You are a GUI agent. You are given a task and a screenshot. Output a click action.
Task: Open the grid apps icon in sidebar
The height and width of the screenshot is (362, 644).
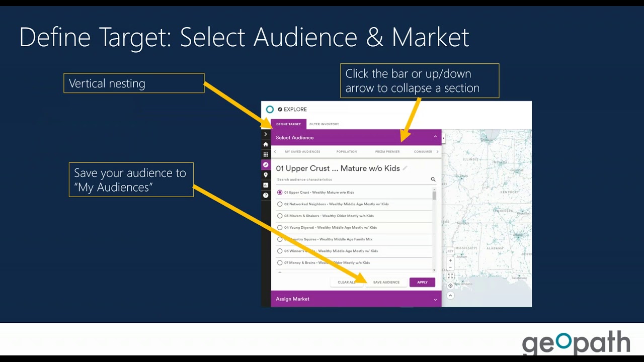click(x=266, y=154)
